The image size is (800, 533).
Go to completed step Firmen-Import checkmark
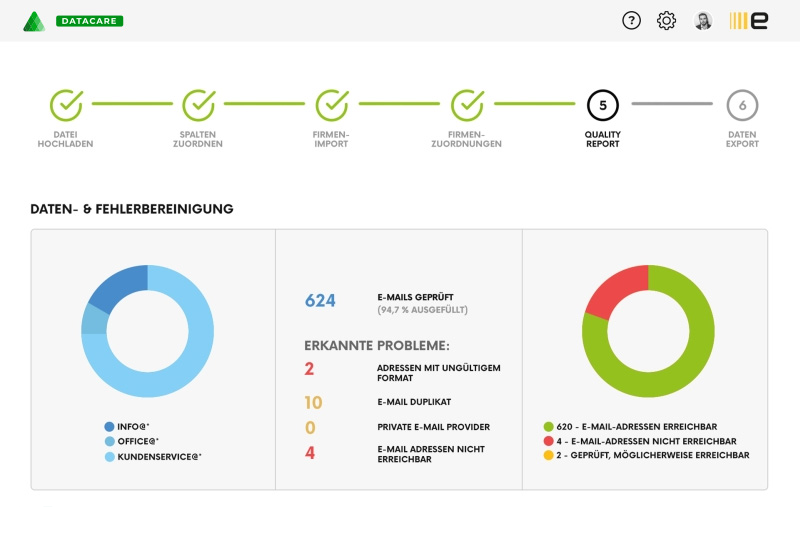click(x=332, y=105)
